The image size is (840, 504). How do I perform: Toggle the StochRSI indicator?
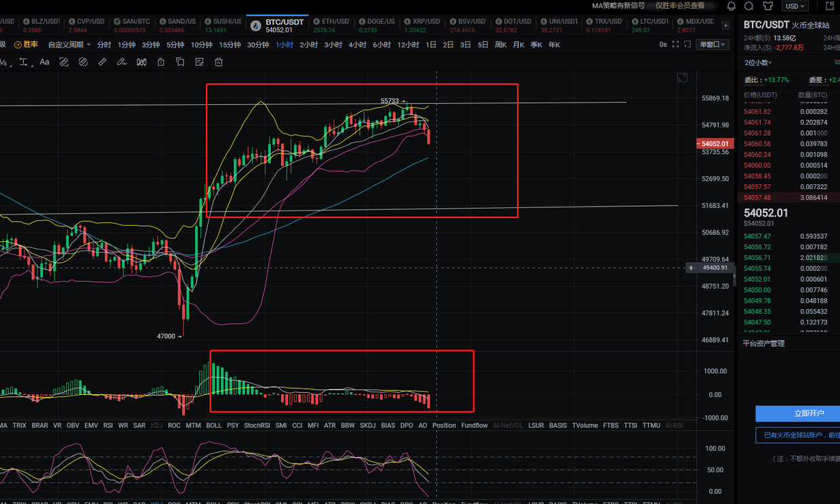[x=257, y=425]
